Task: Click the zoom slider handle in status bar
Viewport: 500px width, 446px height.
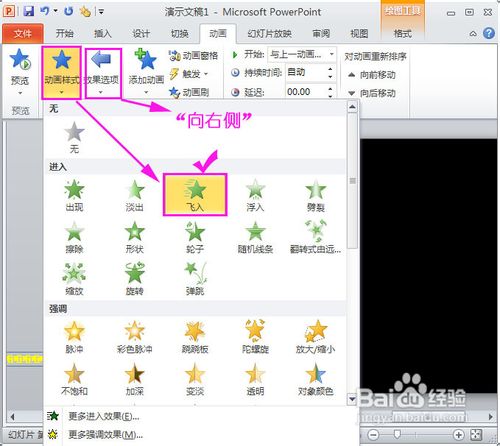Action: 397,434
